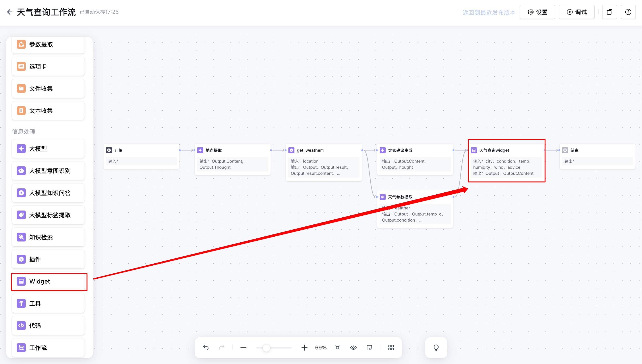This screenshot has height=364, width=642.
Task: Click the sticky note icon in toolbar
Action: pos(369,347)
